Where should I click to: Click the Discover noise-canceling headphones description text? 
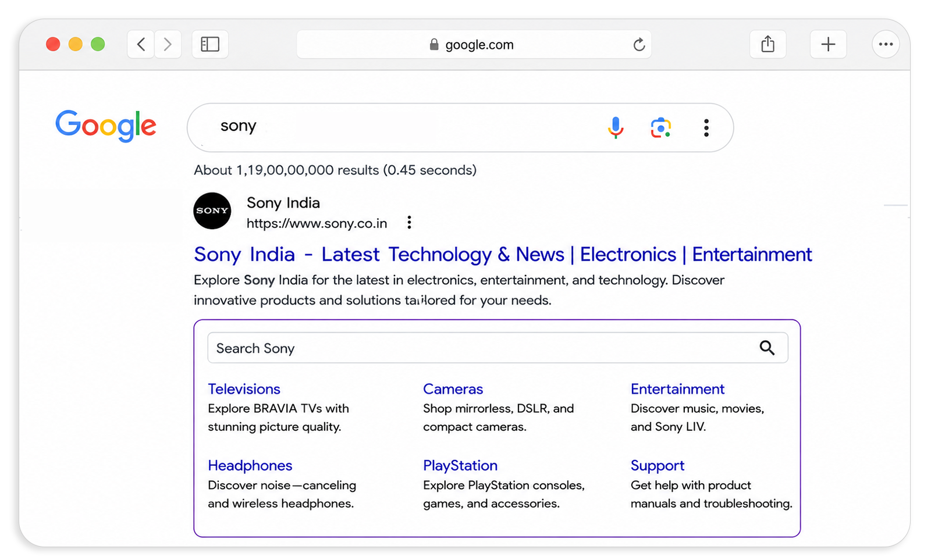pyautogui.click(x=282, y=494)
